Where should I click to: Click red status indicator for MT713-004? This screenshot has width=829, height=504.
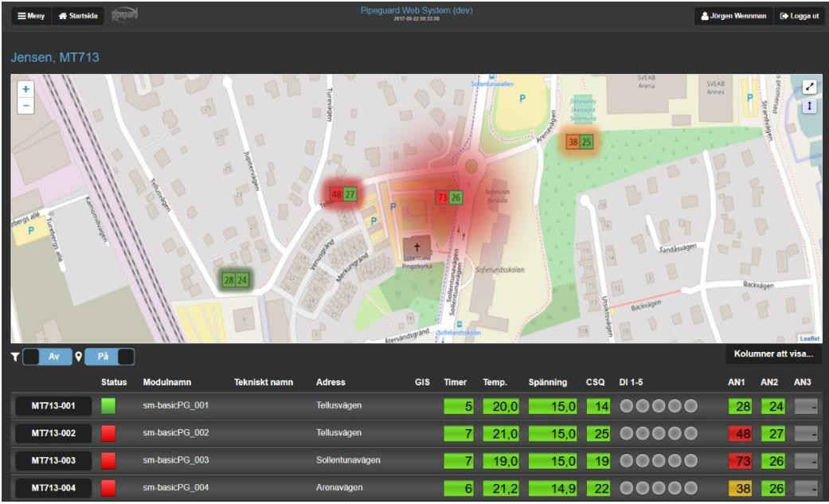point(108,487)
